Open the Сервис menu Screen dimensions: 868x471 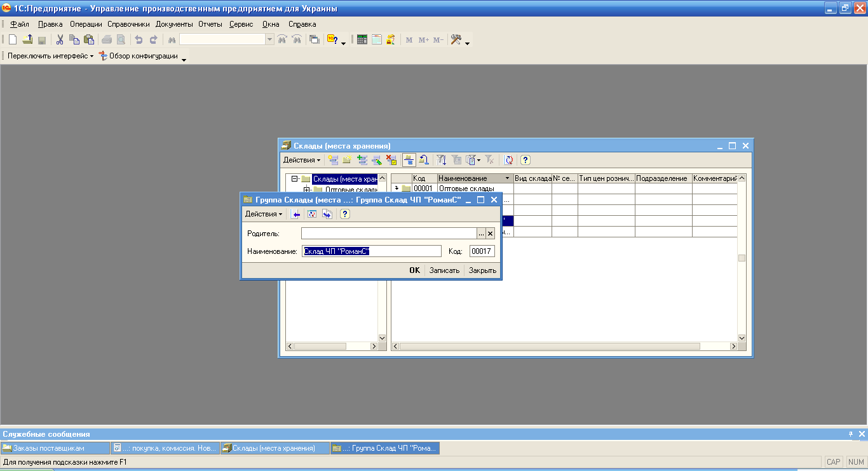241,24
